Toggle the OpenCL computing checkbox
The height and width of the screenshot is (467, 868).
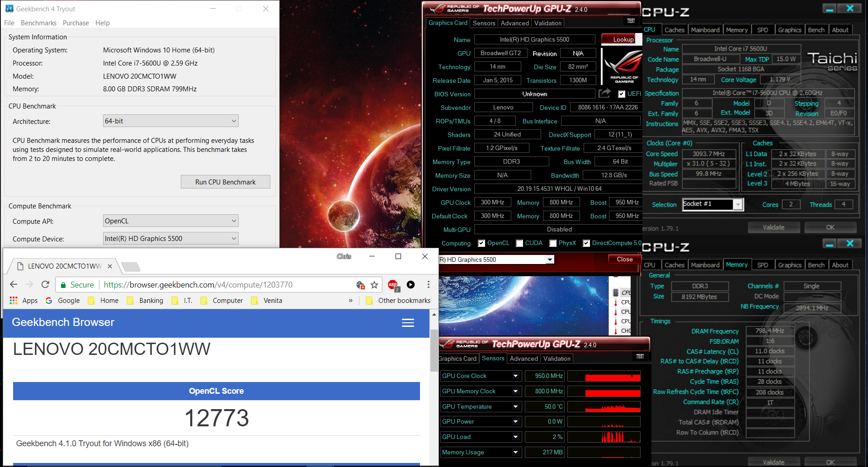tap(481, 243)
